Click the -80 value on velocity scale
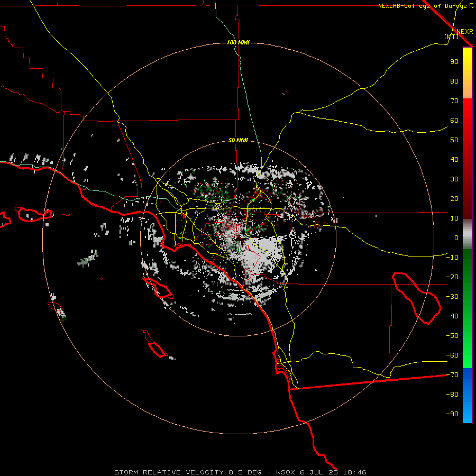476x476 pixels. coord(452,395)
